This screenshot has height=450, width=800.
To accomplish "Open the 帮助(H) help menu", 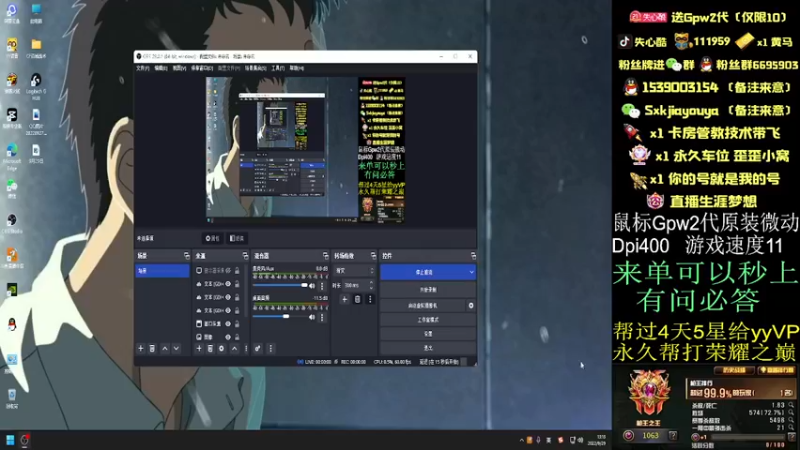I will coord(296,68).
